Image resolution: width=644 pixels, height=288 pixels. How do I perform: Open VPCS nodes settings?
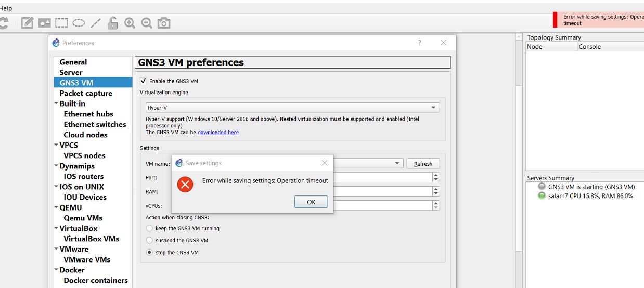[x=84, y=155]
